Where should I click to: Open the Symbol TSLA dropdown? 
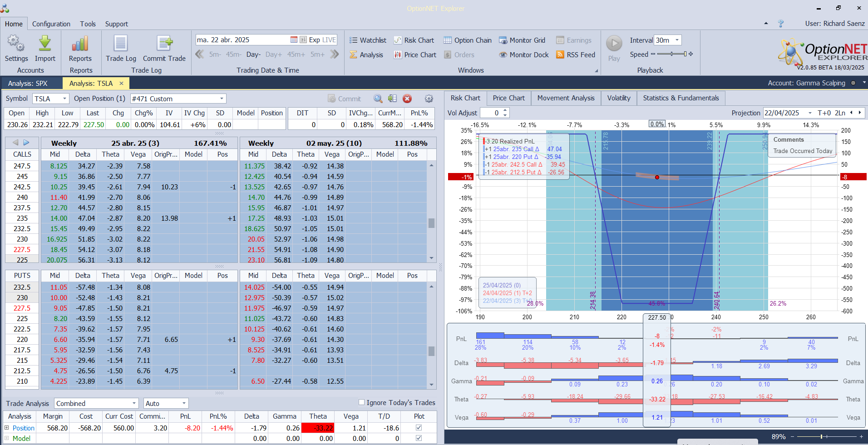(x=64, y=99)
